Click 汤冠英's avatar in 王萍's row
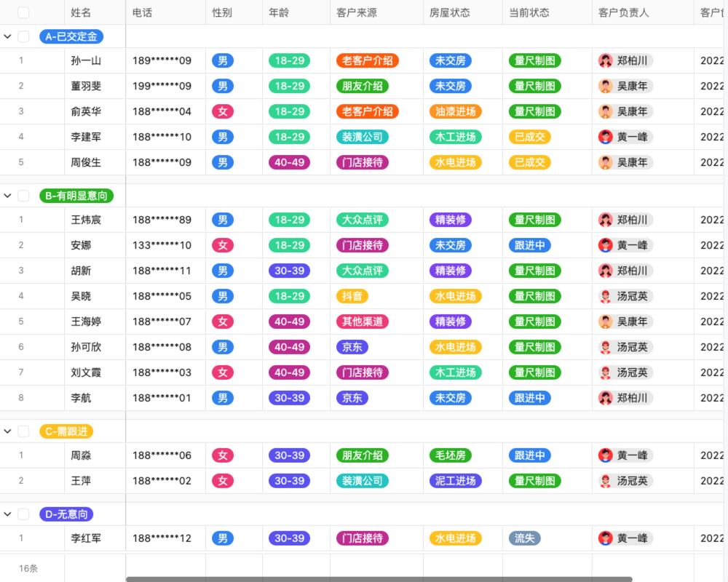728x582 pixels. pyautogui.click(x=606, y=481)
